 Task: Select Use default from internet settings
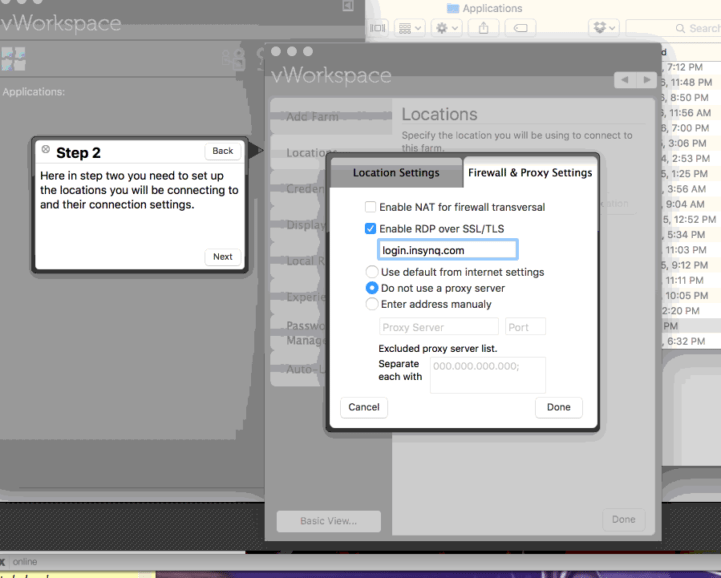click(372, 272)
